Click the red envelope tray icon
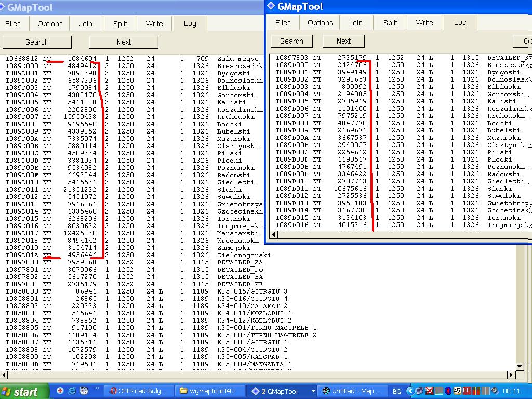This screenshot has width=532, height=399. click(429, 391)
